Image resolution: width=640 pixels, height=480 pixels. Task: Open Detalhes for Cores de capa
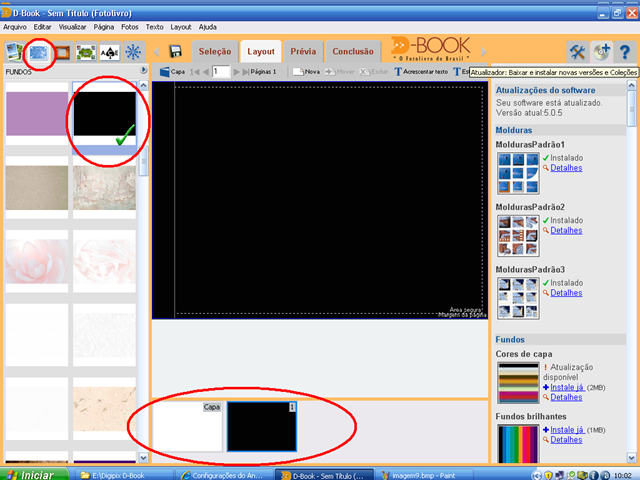tap(566, 397)
